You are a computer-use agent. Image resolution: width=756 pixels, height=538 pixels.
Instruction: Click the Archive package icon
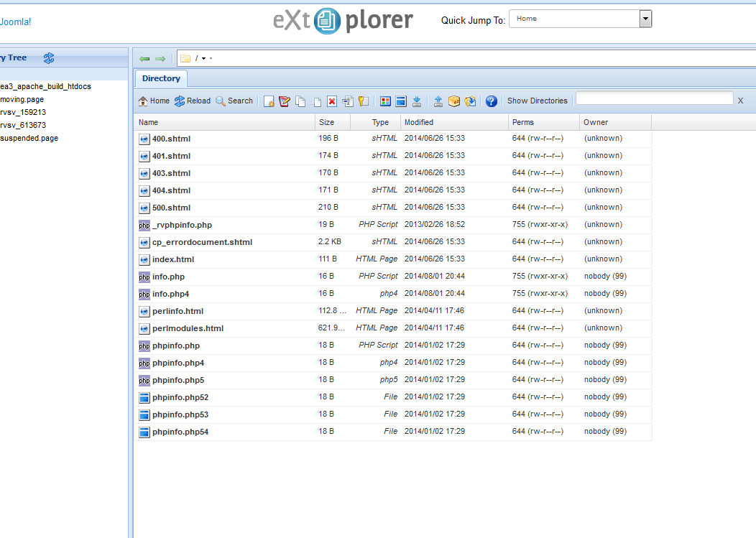point(454,101)
